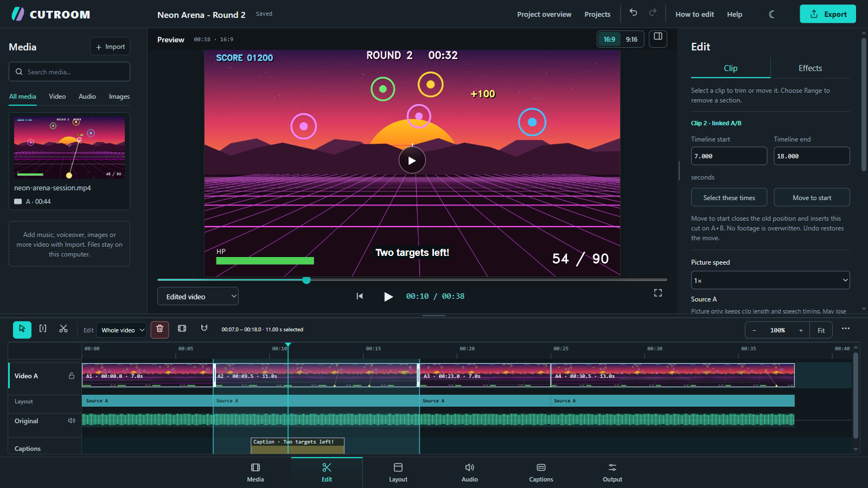Open the Picture speed dropdown
Viewport: 868px width, 488px height.
(x=770, y=280)
